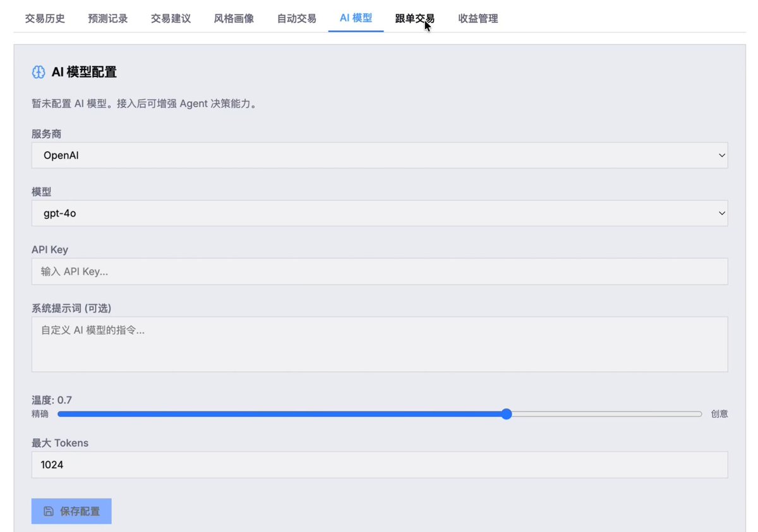Screen dimensions: 758x532
Task: Click the brain icon beside AI 模型配置
Action: coord(39,72)
